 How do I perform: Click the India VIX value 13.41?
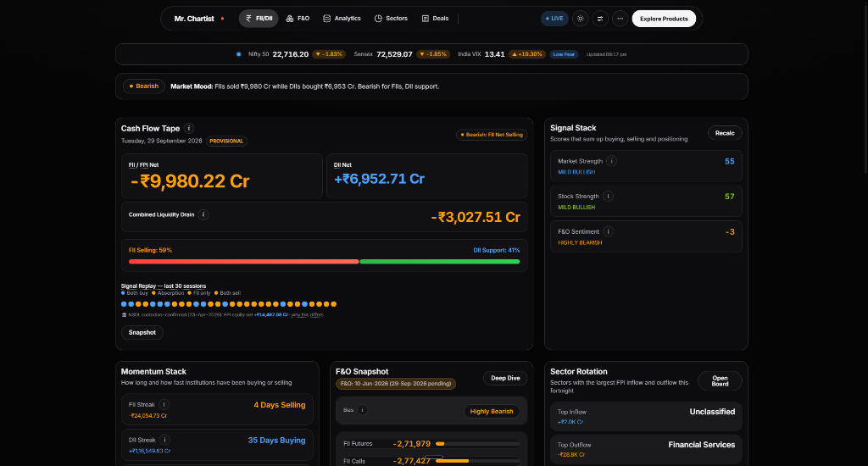(494, 54)
